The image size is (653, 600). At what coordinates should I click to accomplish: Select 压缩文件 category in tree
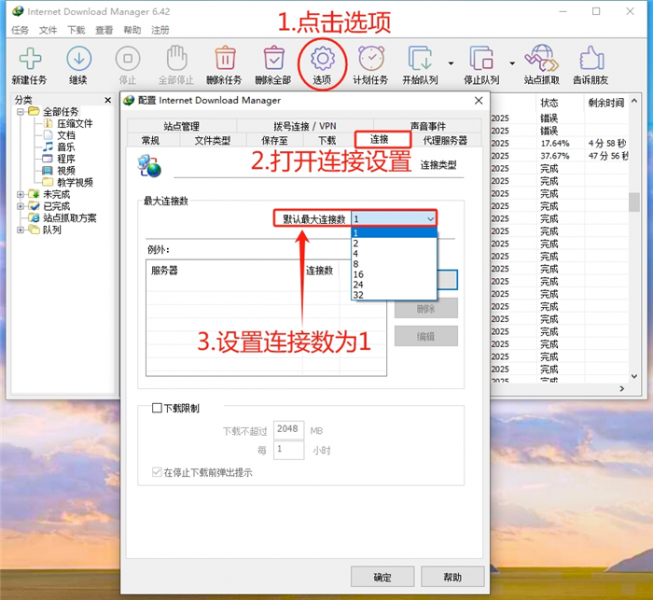pyautogui.click(x=75, y=124)
